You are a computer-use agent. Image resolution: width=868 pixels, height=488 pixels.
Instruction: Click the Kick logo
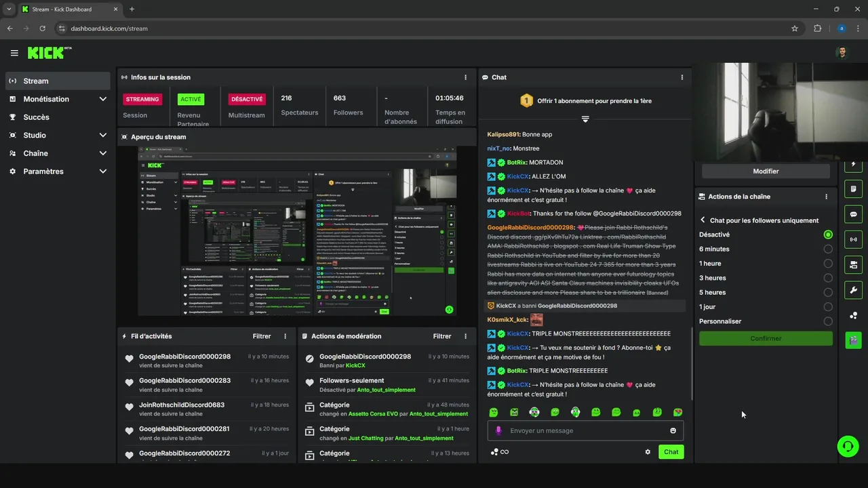pos(49,53)
